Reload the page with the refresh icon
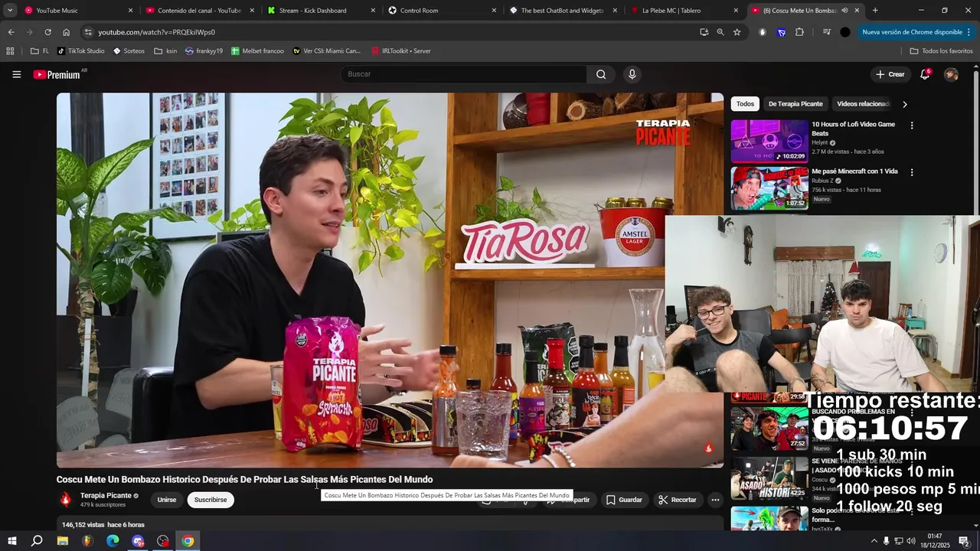 47,32
